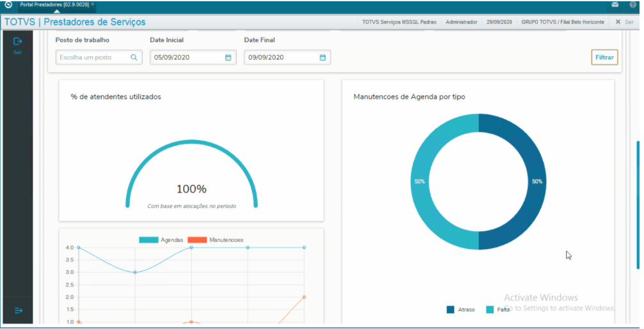Toggle the Manutencoes legend swatch
This screenshot has width=644, height=329.
coord(197,240)
